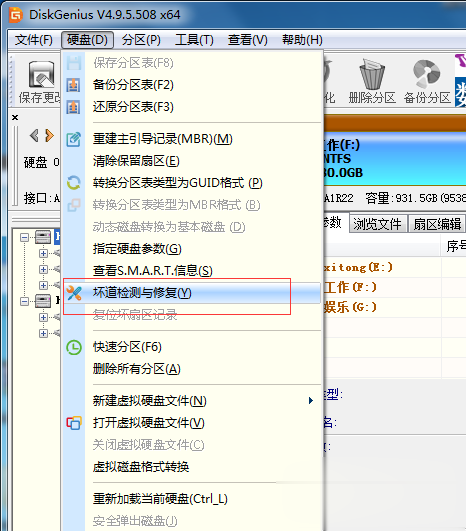Close the disk panel with the x
466x531 pixels.
point(15,118)
